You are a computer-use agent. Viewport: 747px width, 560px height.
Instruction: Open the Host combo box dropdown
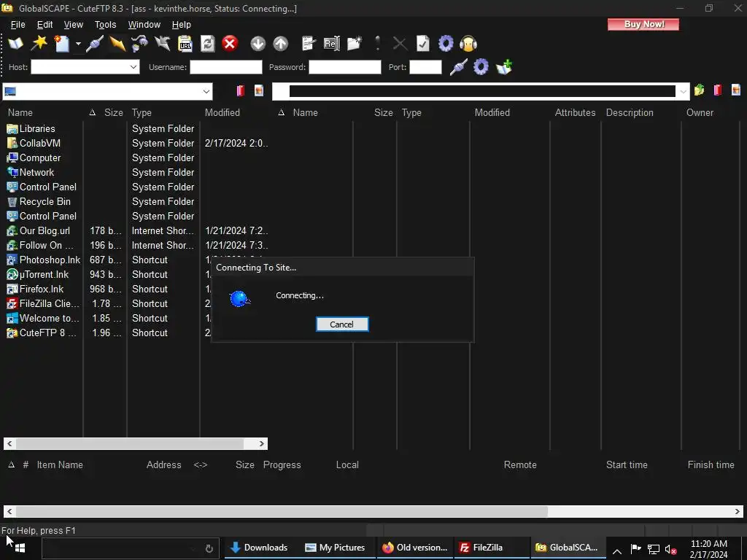tap(133, 67)
